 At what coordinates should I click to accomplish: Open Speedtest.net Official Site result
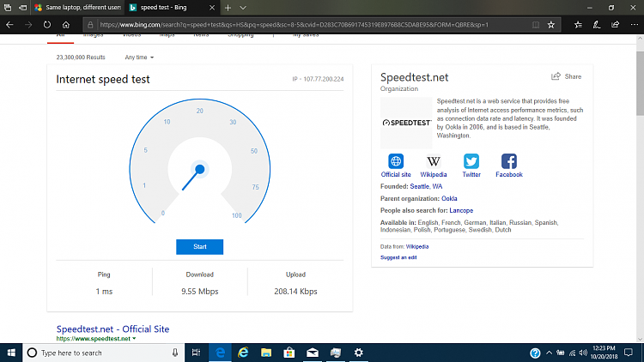(112, 329)
